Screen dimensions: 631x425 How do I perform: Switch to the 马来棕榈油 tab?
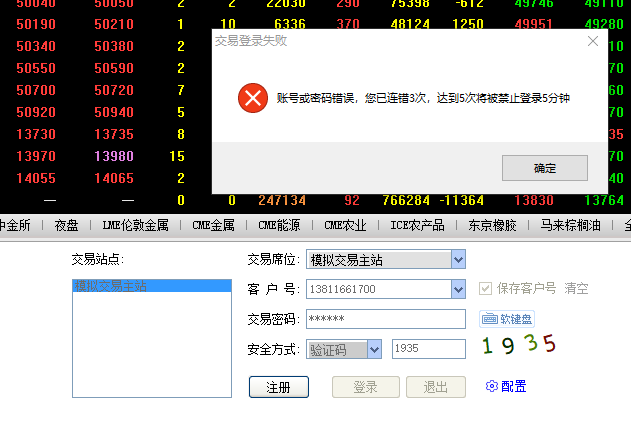[x=570, y=225]
